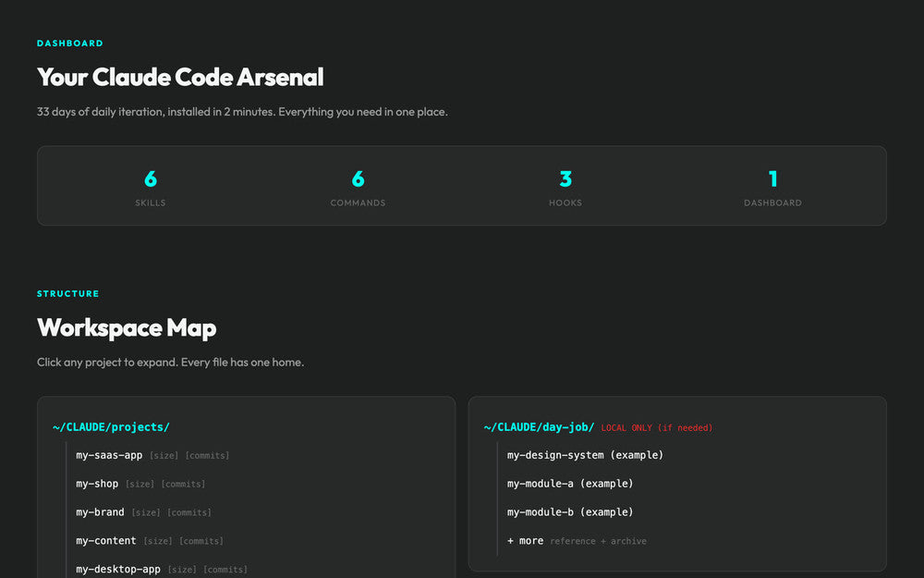Expand the my-saas-app project
Viewport: 924px width, 578px height.
(152, 455)
